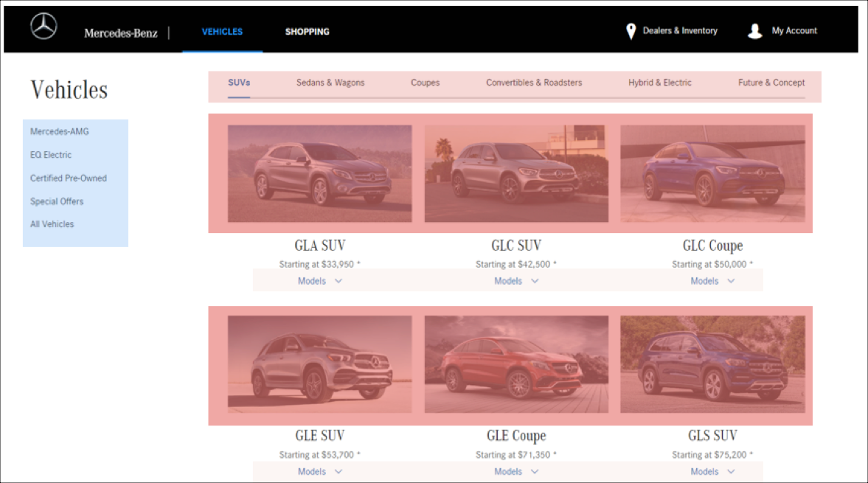Click the GLE SUV title text

click(320, 436)
